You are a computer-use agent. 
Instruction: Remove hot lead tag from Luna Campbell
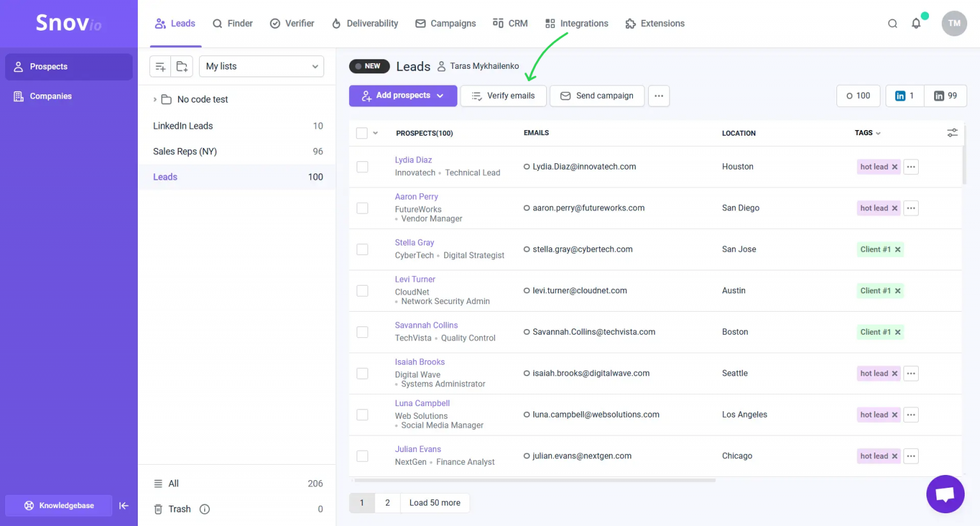[895, 414]
